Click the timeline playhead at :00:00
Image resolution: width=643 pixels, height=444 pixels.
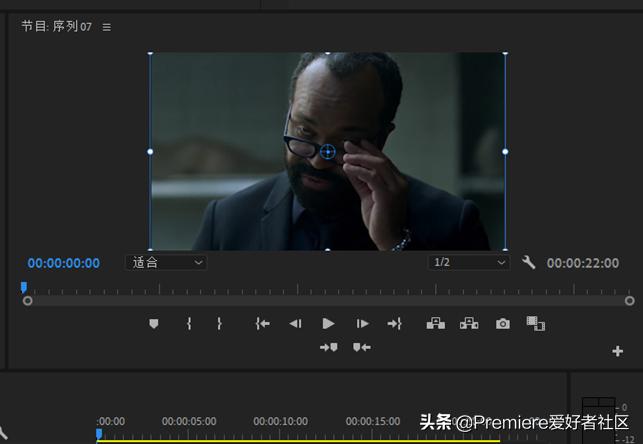[x=99, y=434]
